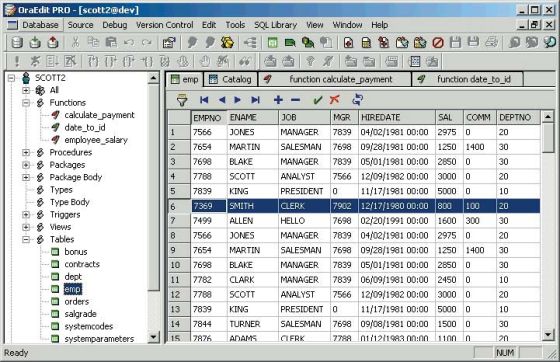Click the Redo arrow icon

click(146, 43)
